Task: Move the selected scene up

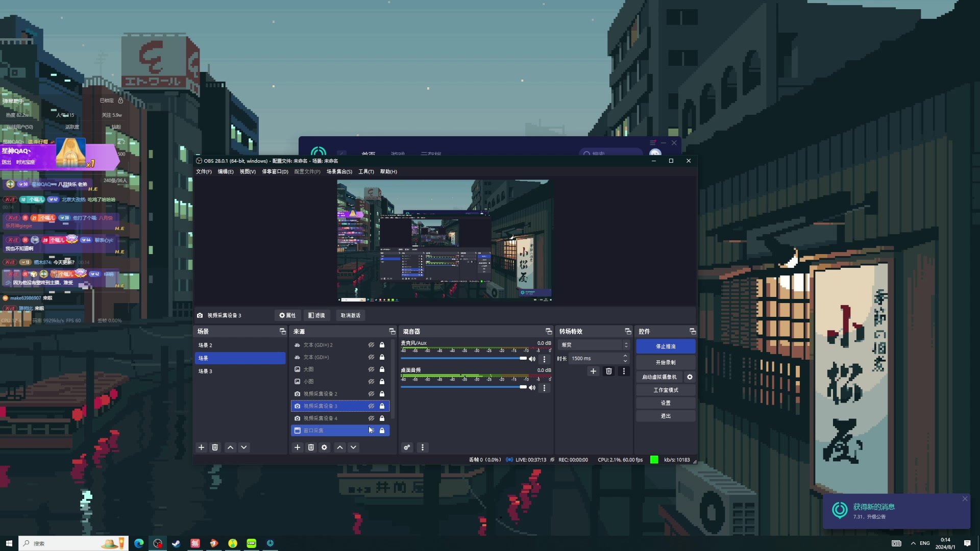Action: pyautogui.click(x=231, y=447)
